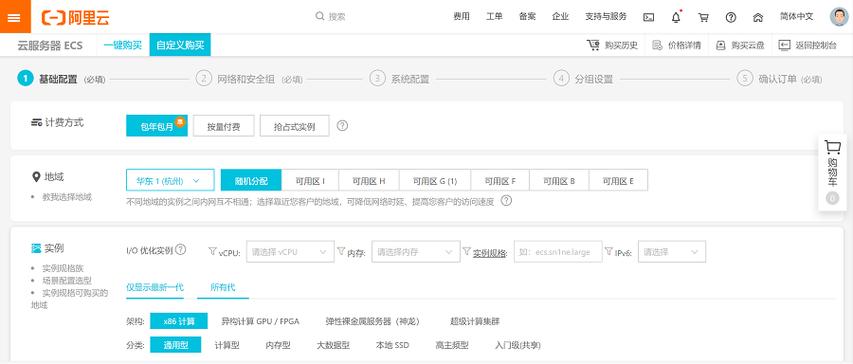This screenshot has width=853, height=364.
Task: Click the 购买云盘 disk icon
Action: pyautogui.click(x=721, y=45)
